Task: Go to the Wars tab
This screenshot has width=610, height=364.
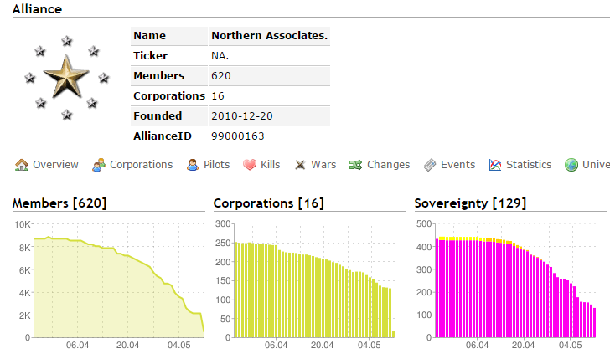Action: coord(323,165)
